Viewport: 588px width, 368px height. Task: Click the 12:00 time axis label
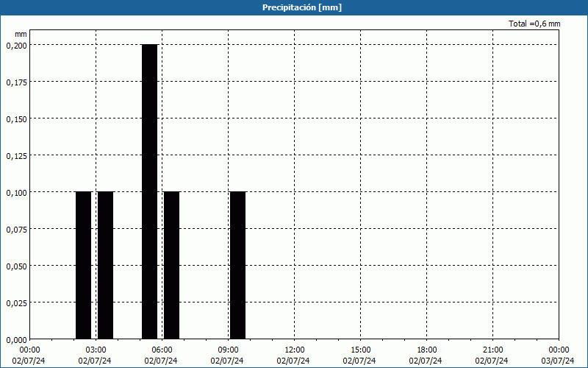tap(294, 350)
